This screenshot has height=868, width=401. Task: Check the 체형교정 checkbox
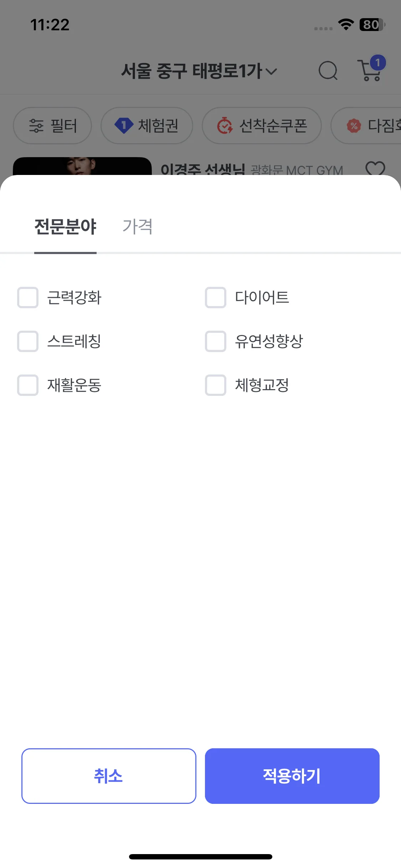point(216,385)
